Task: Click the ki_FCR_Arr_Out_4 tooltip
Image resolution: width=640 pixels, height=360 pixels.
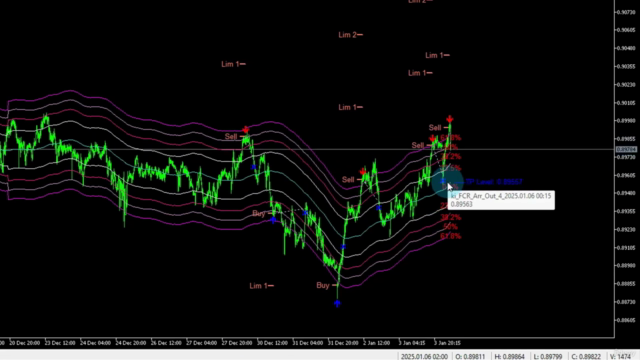Action: (501, 200)
